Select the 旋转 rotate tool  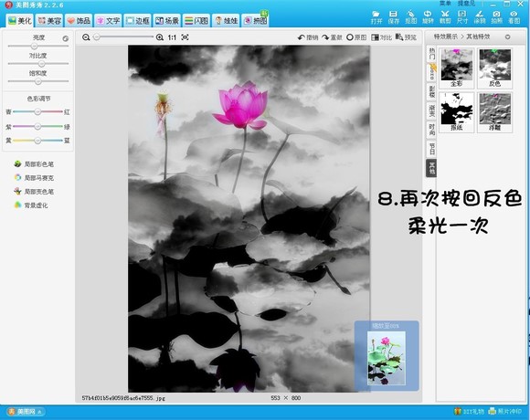tap(428, 17)
